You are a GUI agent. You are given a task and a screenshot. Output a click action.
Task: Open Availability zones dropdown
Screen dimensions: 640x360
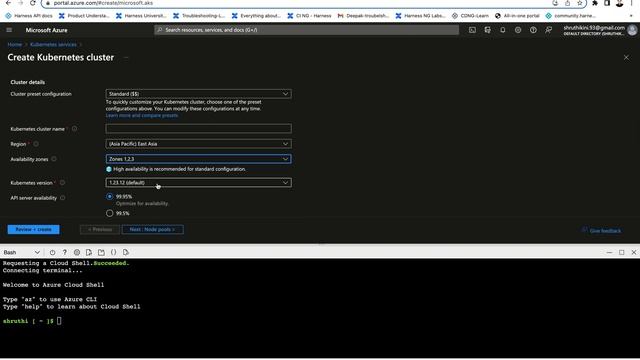tap(198, 159)
